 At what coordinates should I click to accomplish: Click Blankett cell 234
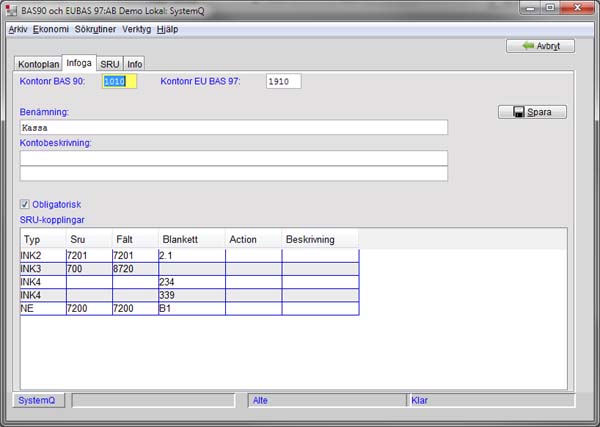(192, 282)
